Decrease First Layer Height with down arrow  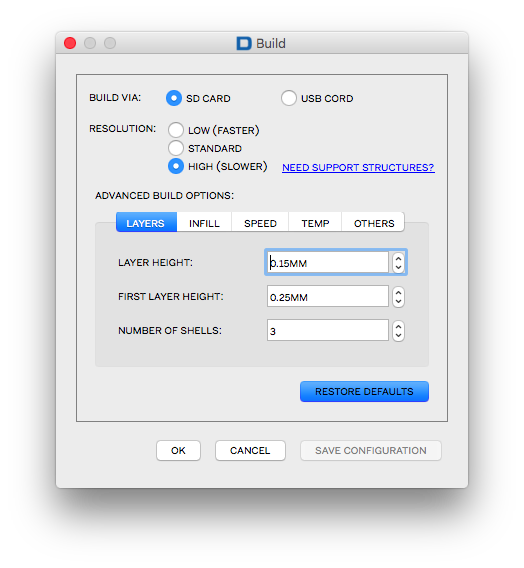point(398,301)
